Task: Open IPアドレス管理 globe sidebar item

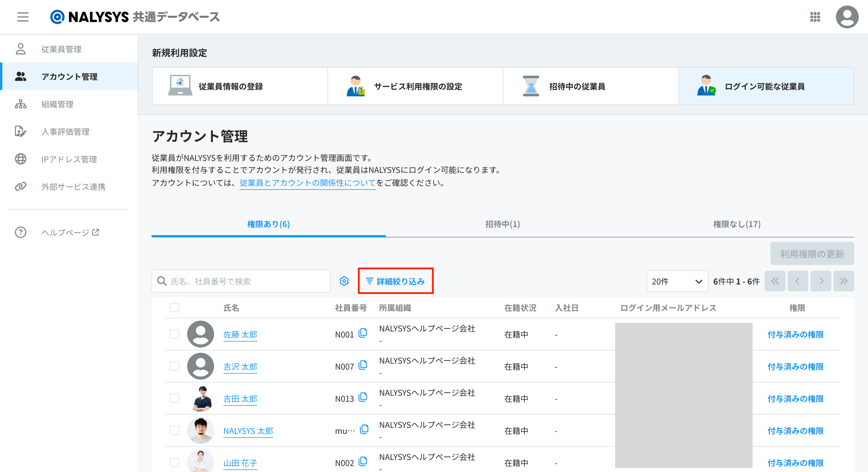Action: pyautogui.click(x=69, y=159)
